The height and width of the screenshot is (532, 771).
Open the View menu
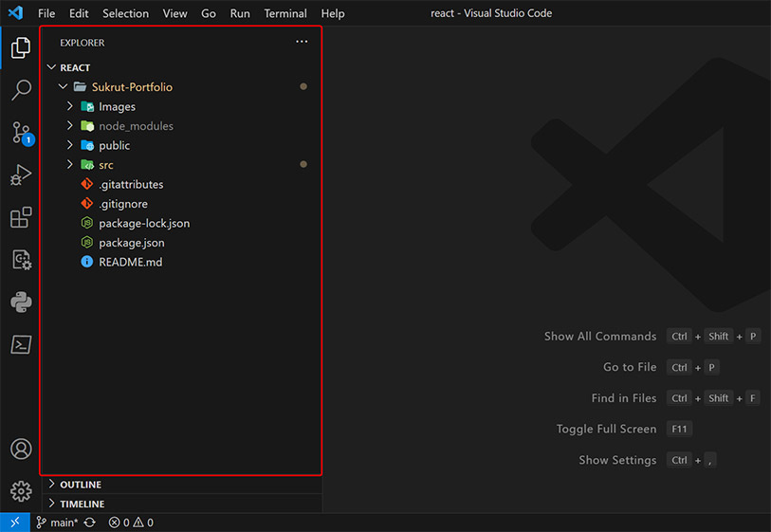[175, 13]
